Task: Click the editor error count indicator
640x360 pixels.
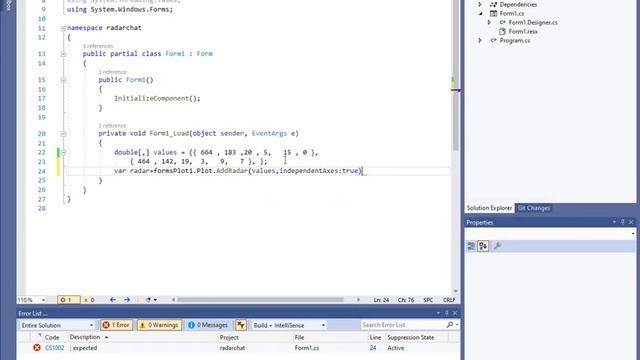Action: 69,300
